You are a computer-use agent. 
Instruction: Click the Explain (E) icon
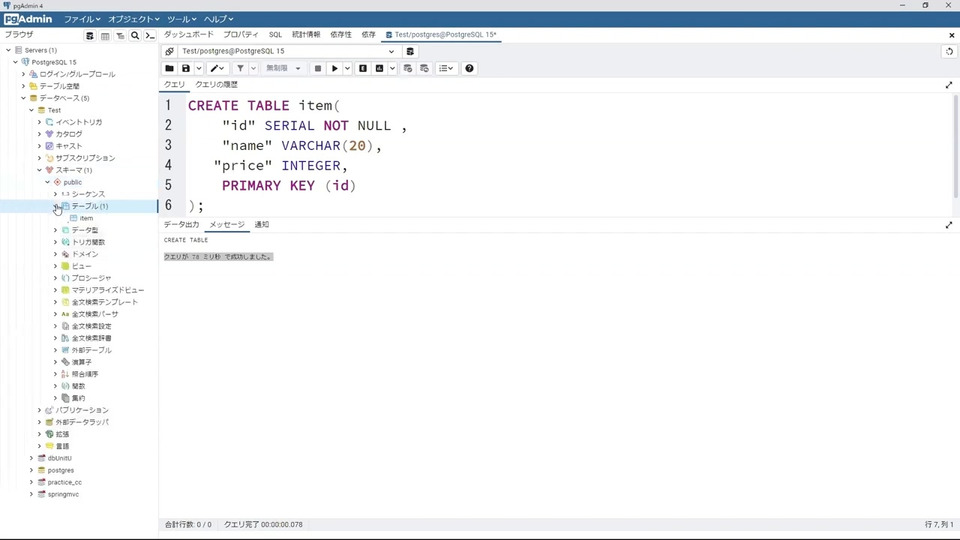[x=363, y=69]
